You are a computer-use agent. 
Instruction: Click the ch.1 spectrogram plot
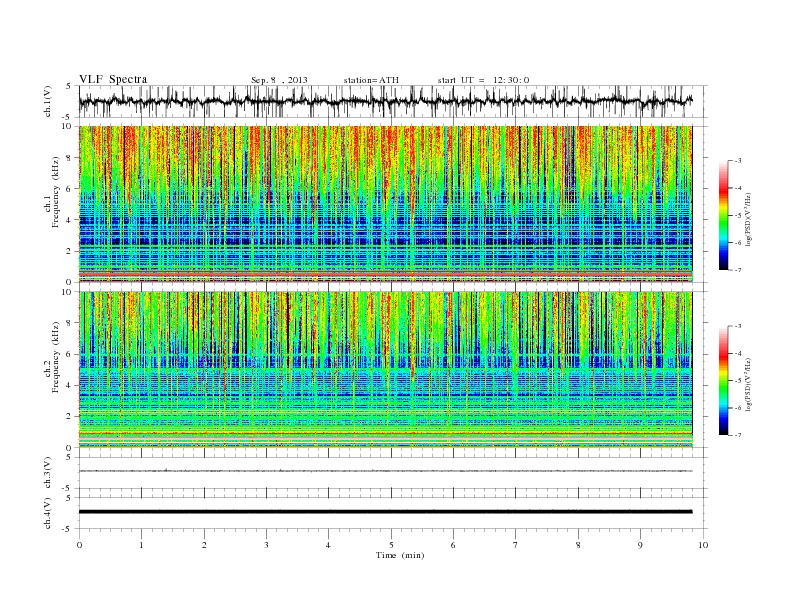(386, 204)
